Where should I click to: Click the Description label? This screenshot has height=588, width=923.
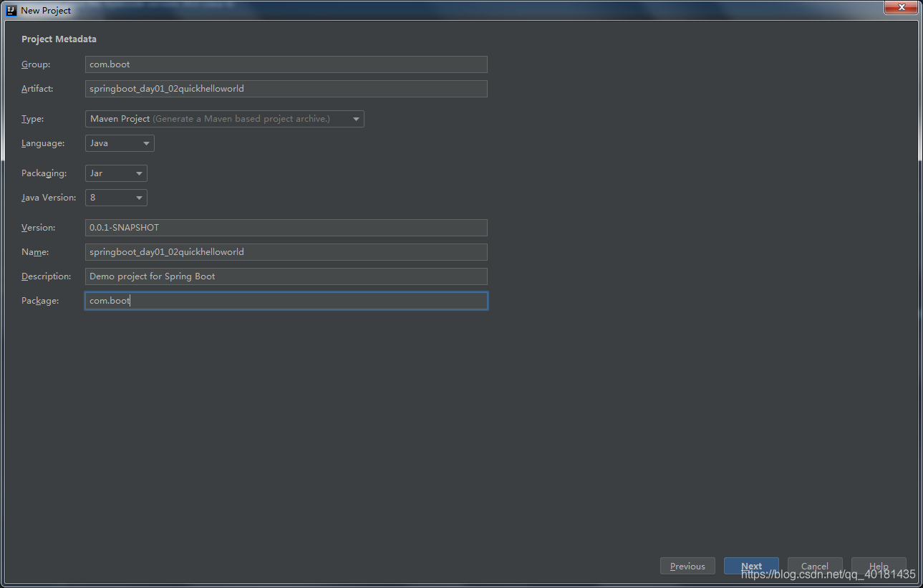point(47,276)
